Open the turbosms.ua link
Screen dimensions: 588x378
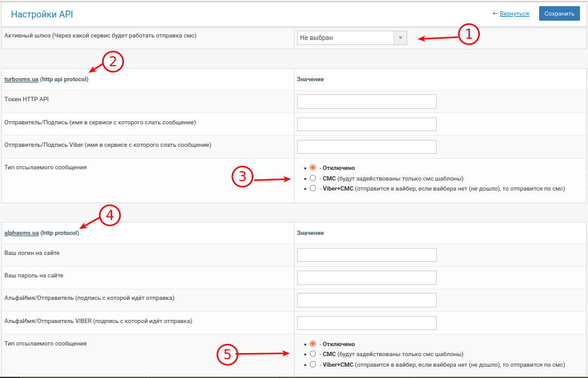click(21, 79)
